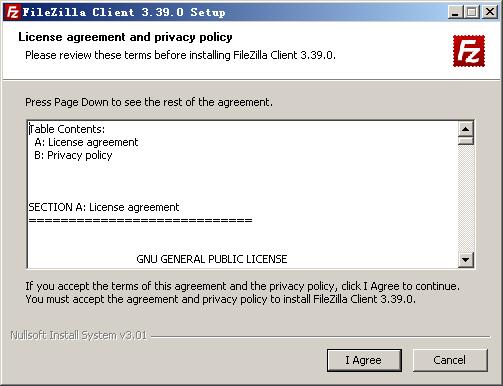Click the disabled maximize button

pyautogui.click(x=472, y=12)
